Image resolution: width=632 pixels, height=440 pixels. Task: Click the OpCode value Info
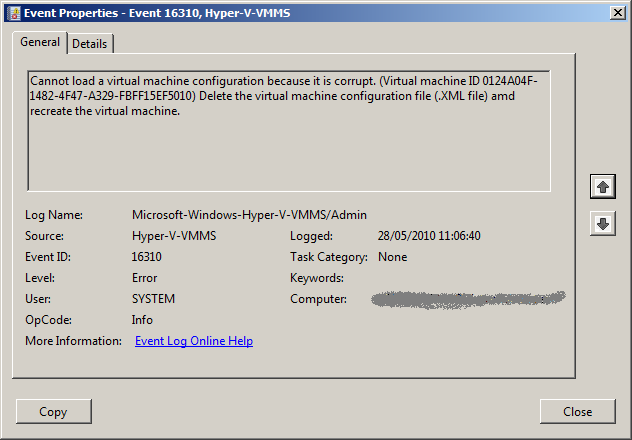[142, 320]
